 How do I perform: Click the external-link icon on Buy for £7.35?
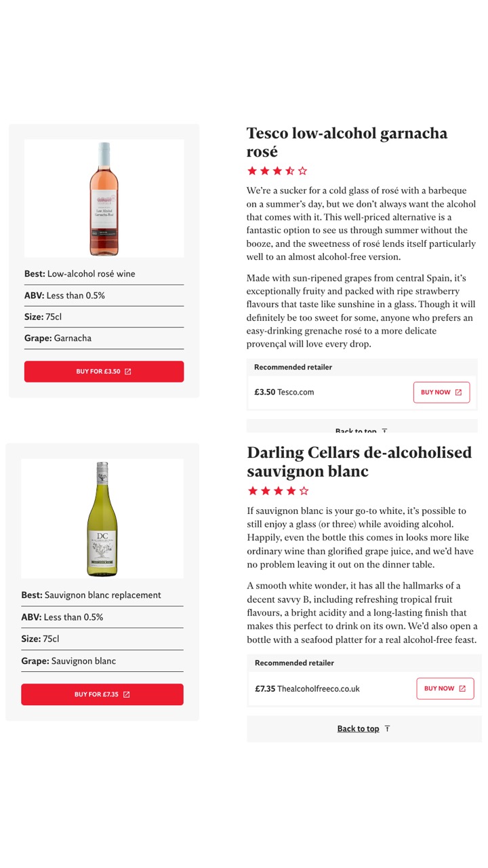127,694
